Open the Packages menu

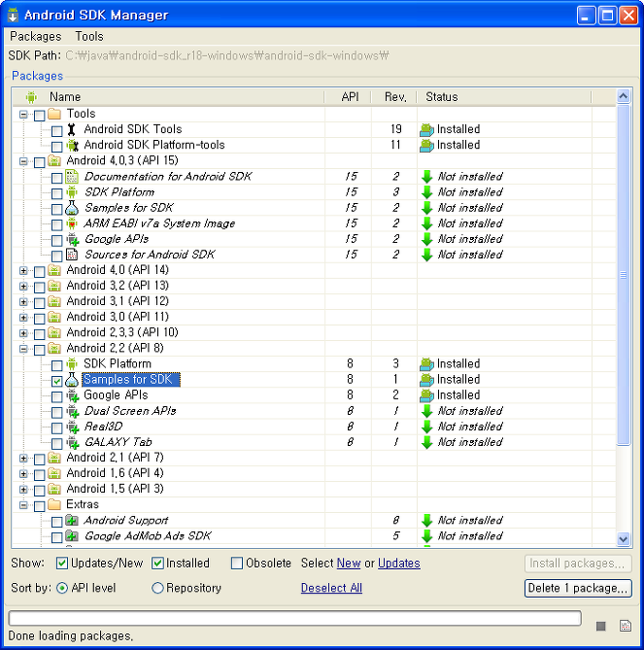click(35, 37)
